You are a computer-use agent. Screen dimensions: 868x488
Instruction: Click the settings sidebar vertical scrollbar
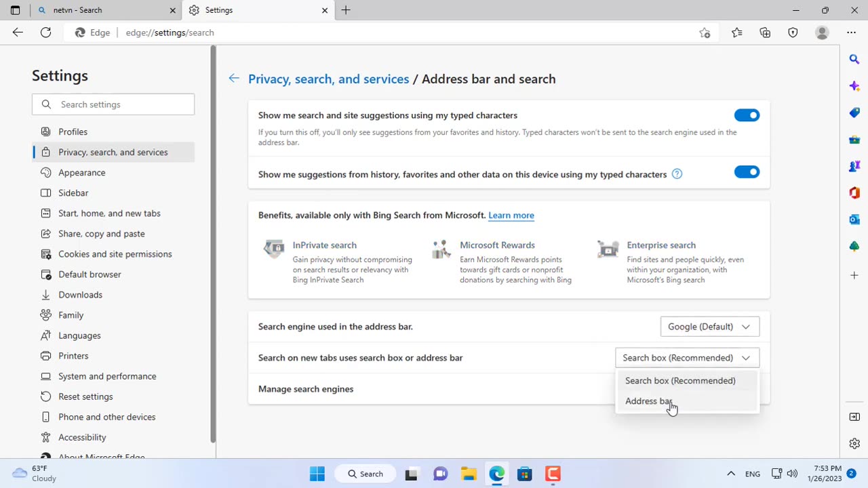(x=214, y=244)
